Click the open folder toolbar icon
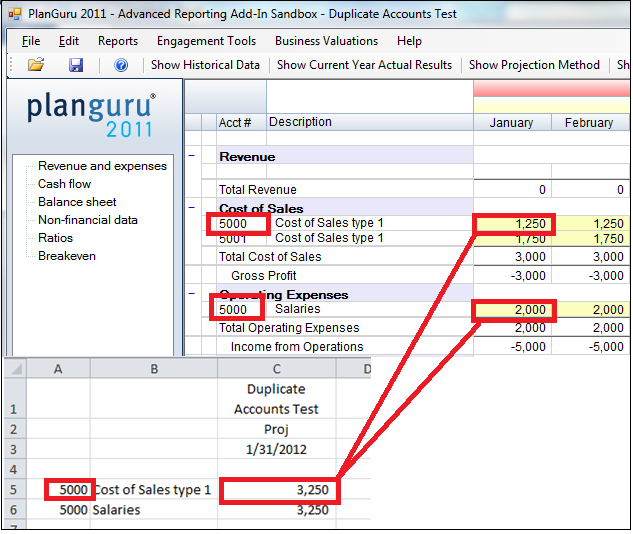 pyautogui.click(x=36, y=65)
